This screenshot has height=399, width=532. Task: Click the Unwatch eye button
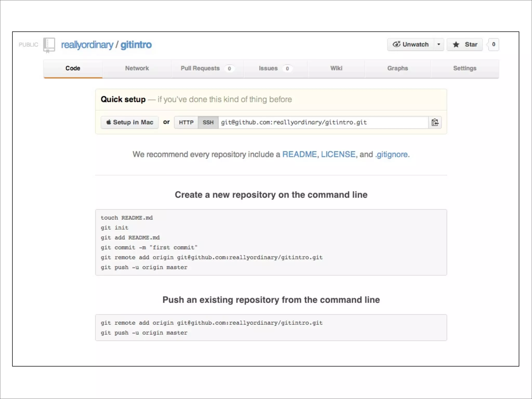[411, 44]
